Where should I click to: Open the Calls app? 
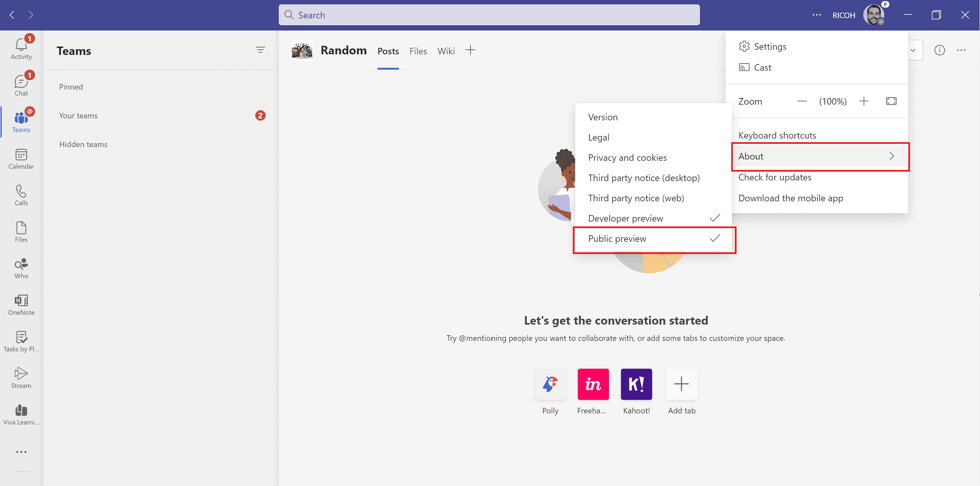(x=21, y=195)
